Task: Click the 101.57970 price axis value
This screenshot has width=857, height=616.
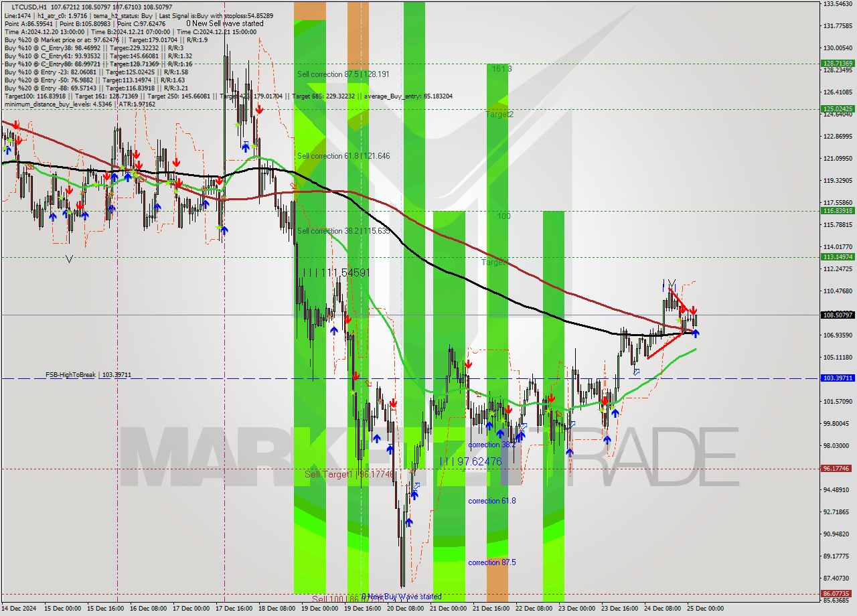Action: click(838, 402)
